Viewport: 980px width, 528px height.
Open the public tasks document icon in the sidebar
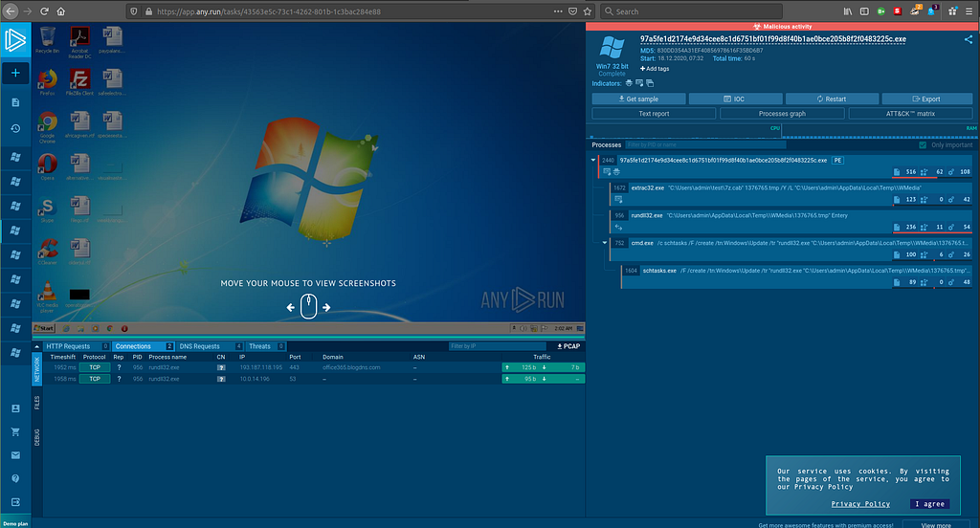click(15, 101)
